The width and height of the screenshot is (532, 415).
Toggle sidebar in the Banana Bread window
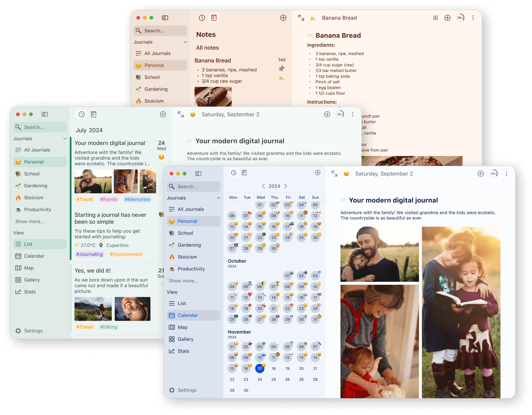tap(165, 18)
